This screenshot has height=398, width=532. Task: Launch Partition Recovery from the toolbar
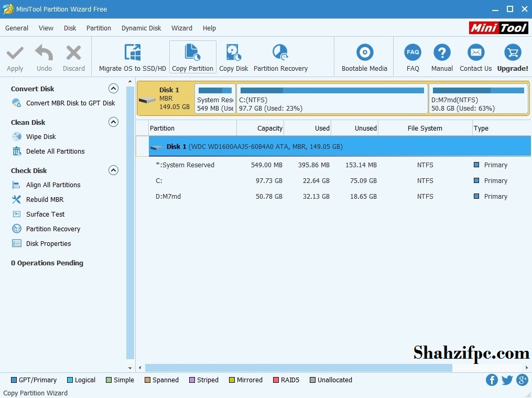[x=280, y=57]
